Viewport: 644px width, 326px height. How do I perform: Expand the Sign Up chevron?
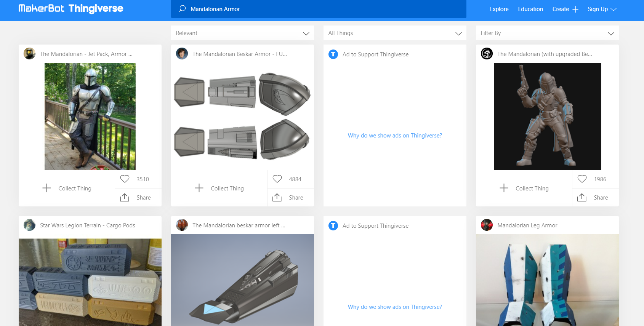[613, 10]
